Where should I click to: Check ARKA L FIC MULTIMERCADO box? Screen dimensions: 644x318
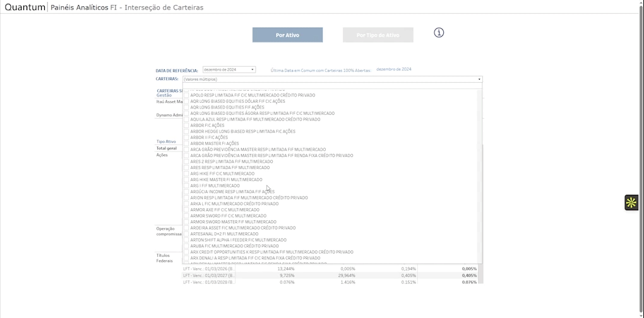(186, 204)
